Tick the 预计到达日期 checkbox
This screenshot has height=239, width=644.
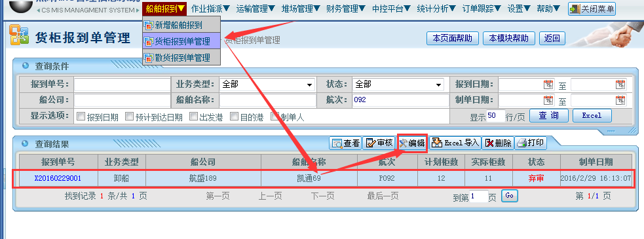129,116
